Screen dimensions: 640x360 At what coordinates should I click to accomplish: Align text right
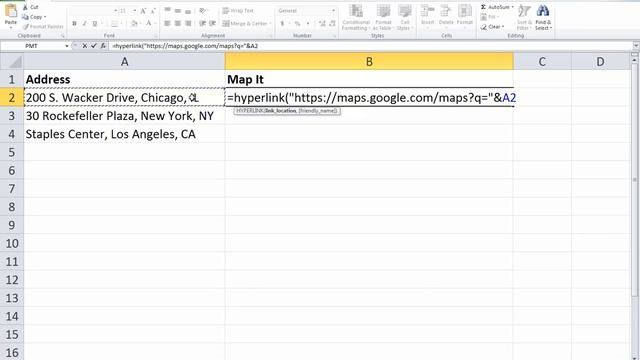point(188,24)
